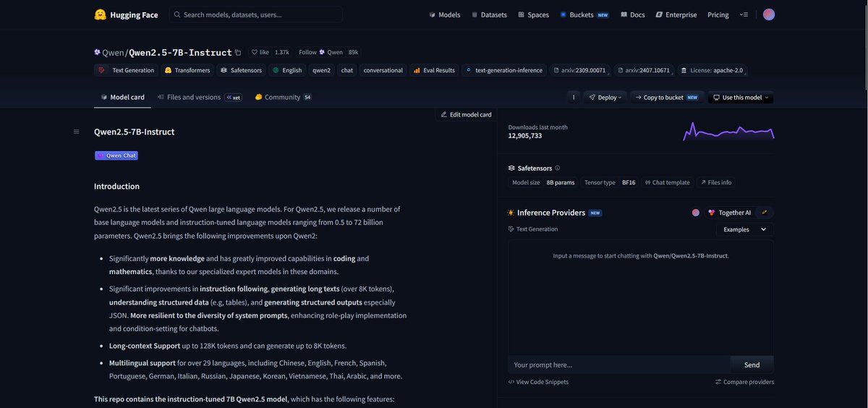View the 89k Qwen followers count
The image size is (868, 408).
point(353,52)
